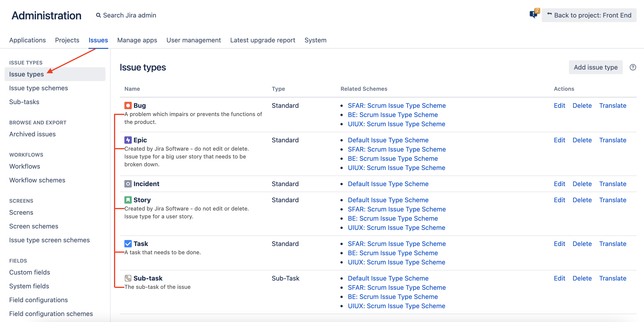Screen dimensions: 644x322
Task: Open the feedback notifications icon
Action: click(x=534, y=15)
